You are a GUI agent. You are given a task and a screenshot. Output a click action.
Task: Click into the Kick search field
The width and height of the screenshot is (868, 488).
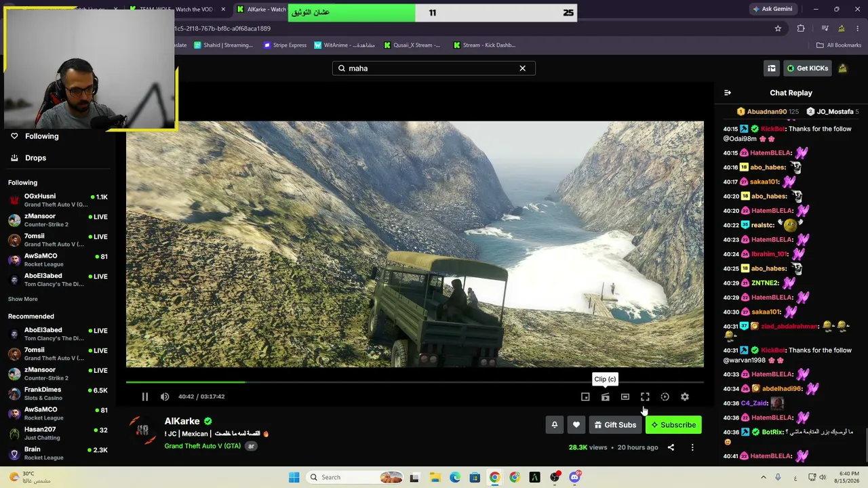[x=433, y=68]
